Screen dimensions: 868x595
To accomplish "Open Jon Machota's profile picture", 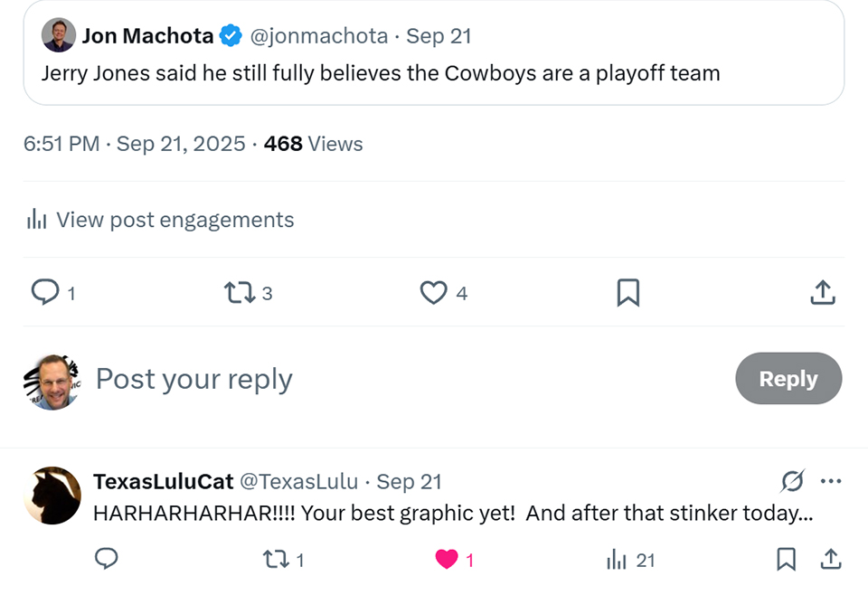I will 59,35.
